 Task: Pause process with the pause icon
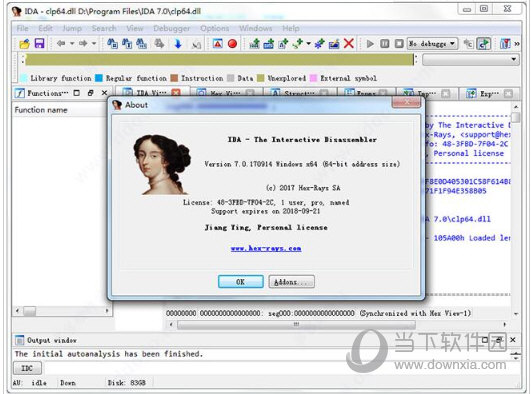(x=384, y=44)
